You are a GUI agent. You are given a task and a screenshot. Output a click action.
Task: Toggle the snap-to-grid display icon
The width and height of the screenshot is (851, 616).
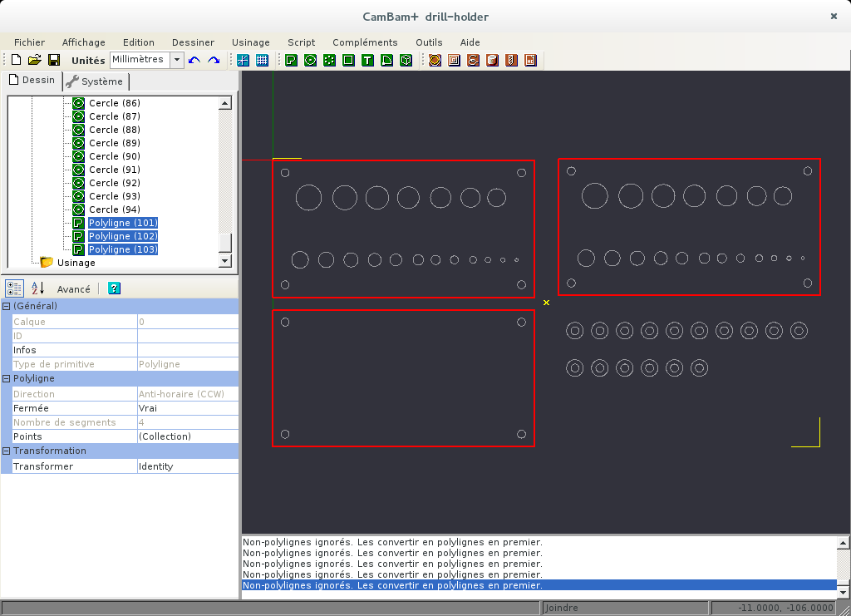tap(262, 60)
